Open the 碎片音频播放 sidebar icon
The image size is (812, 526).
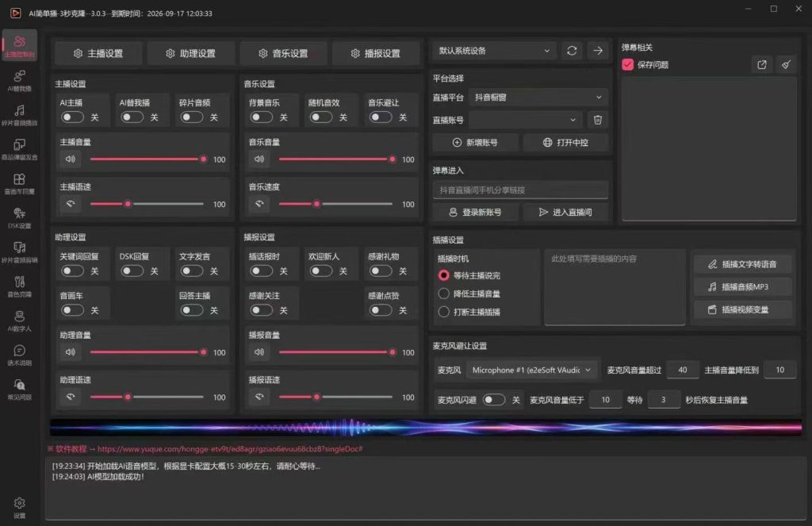click(x=20, y=114)
